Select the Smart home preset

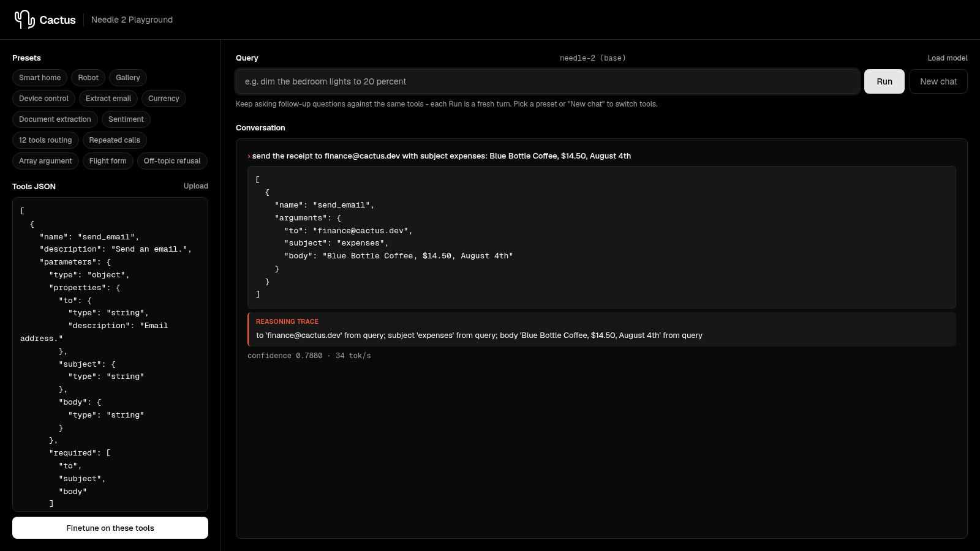point(40,78)
